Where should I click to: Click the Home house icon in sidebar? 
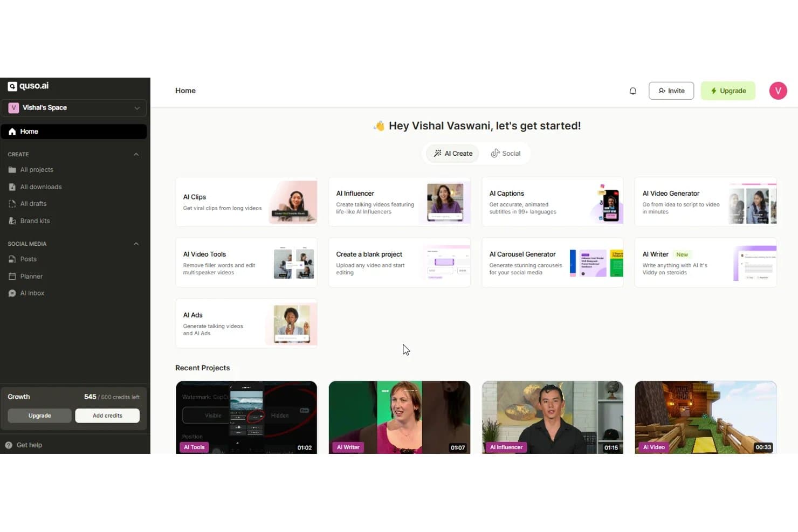click(x=12, y=132)
